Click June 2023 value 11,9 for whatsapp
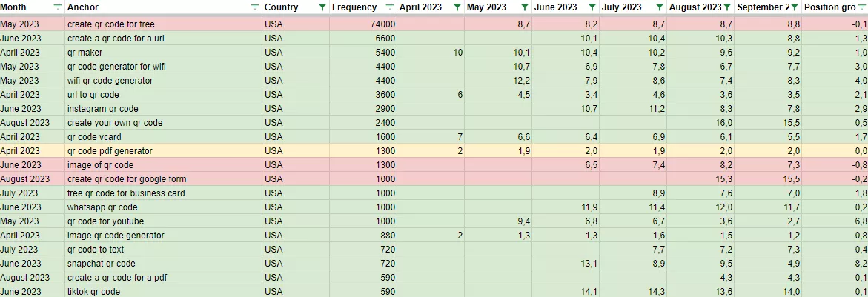This screenshot has width=868, height=297. point(566,207)
